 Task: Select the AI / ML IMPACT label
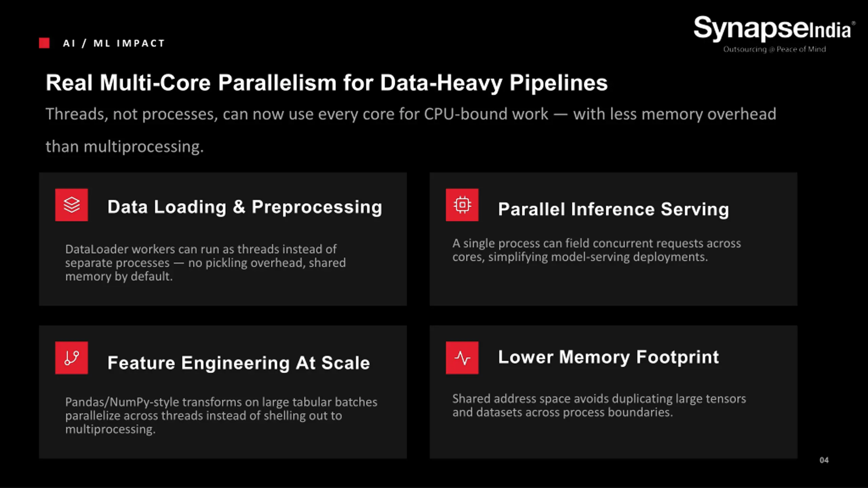tap(114, 43)
